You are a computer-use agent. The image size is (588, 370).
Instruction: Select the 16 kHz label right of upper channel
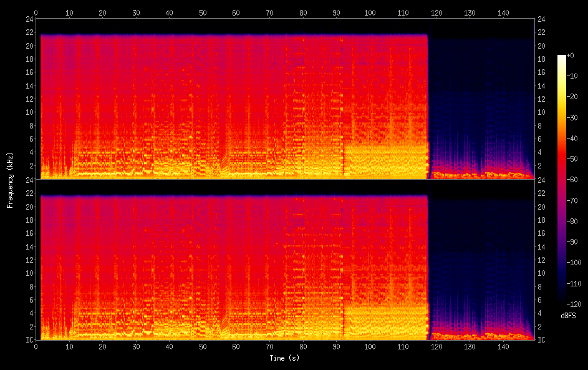(541, 72)
